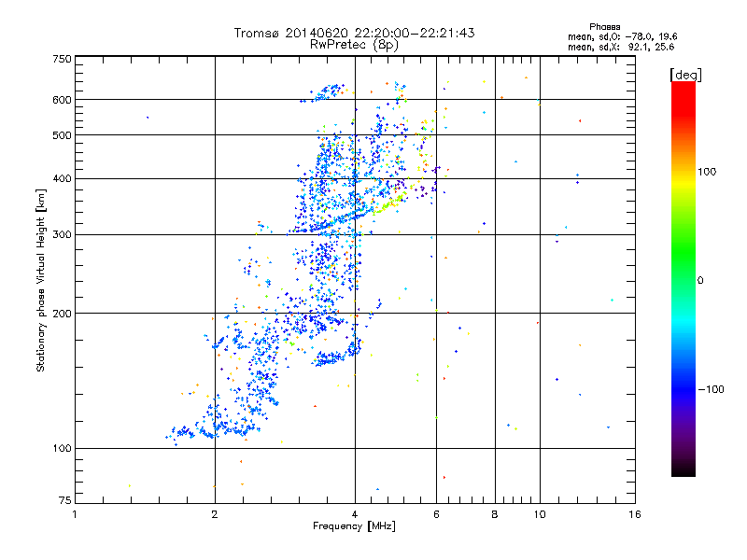
Task: Select the 'mean, sd,X: 92.1, 25.6' line
Action: pos(621,47)
